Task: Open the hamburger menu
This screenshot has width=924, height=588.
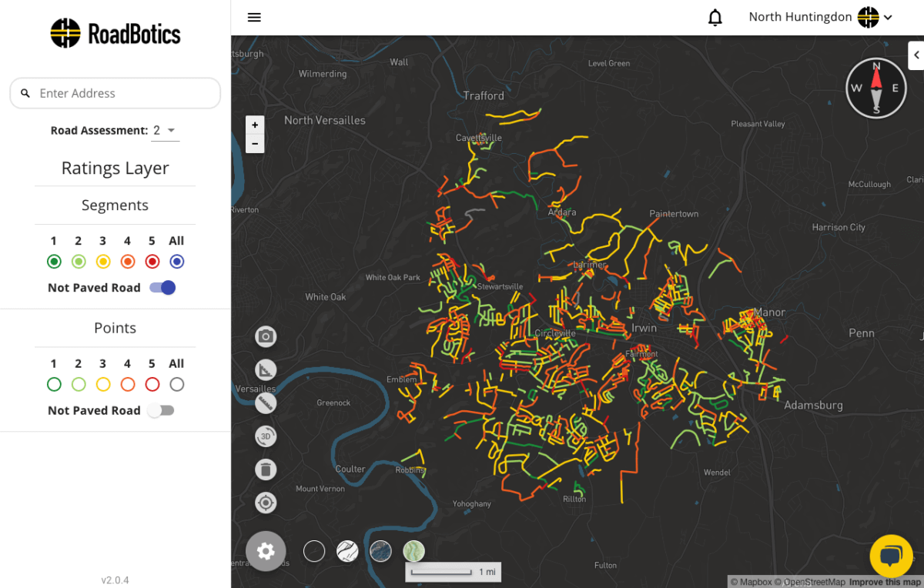Action: pyautogui.click(x=254, y=17)
